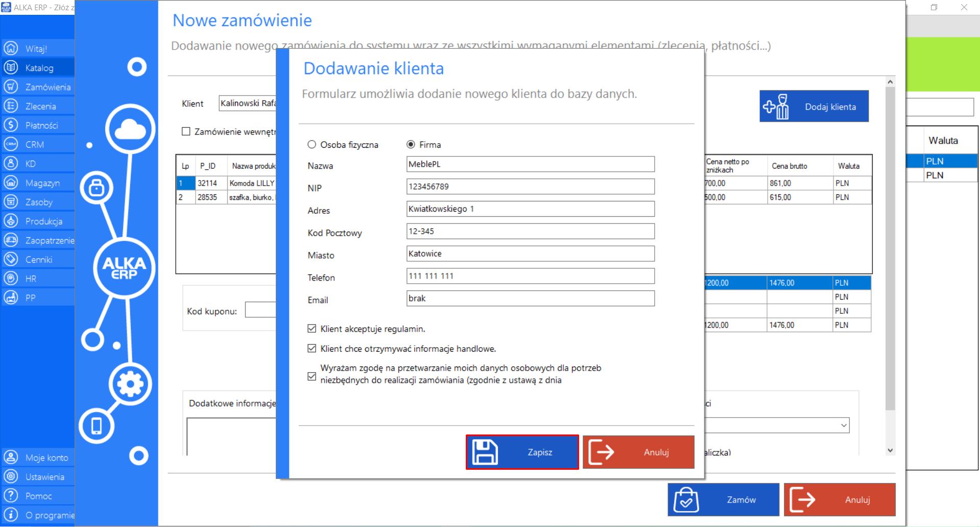980x527 pixels.
Task: Open Pomoc menu entry
Action: coord(39,496)
